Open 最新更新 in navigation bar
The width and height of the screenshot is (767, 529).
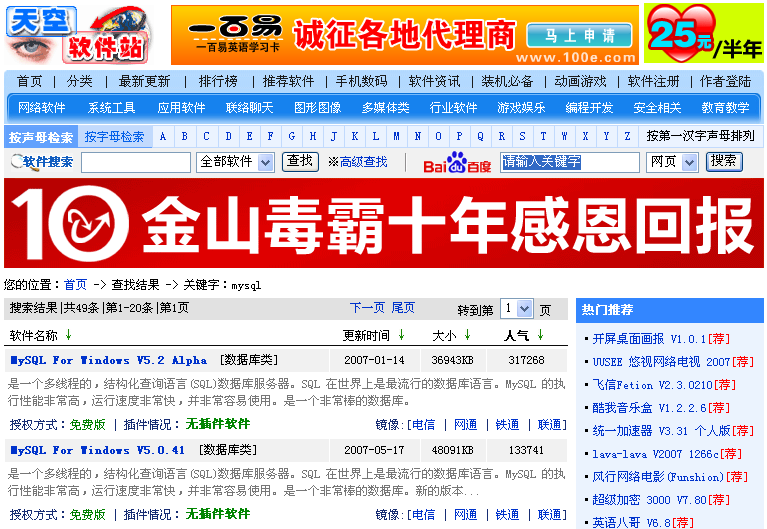click(144, 81)
